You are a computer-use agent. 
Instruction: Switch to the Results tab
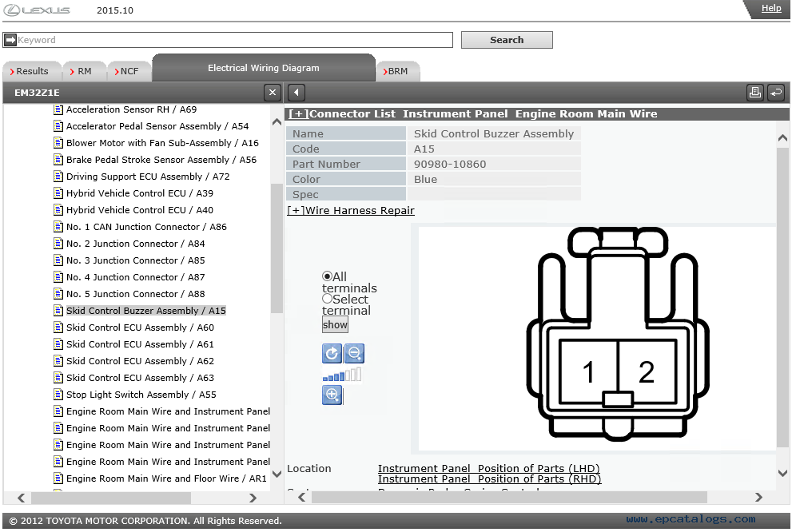[32, 71]
